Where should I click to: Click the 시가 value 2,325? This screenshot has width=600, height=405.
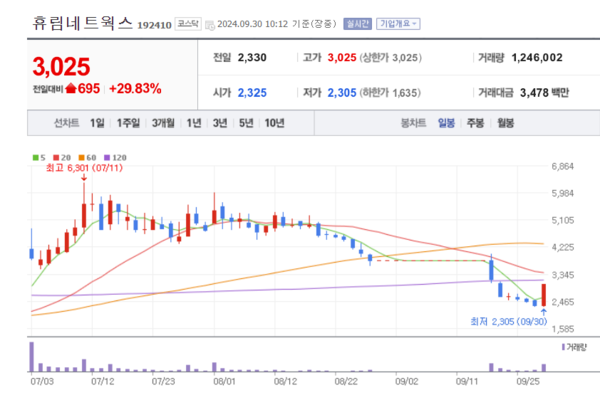tap(252, 93)
